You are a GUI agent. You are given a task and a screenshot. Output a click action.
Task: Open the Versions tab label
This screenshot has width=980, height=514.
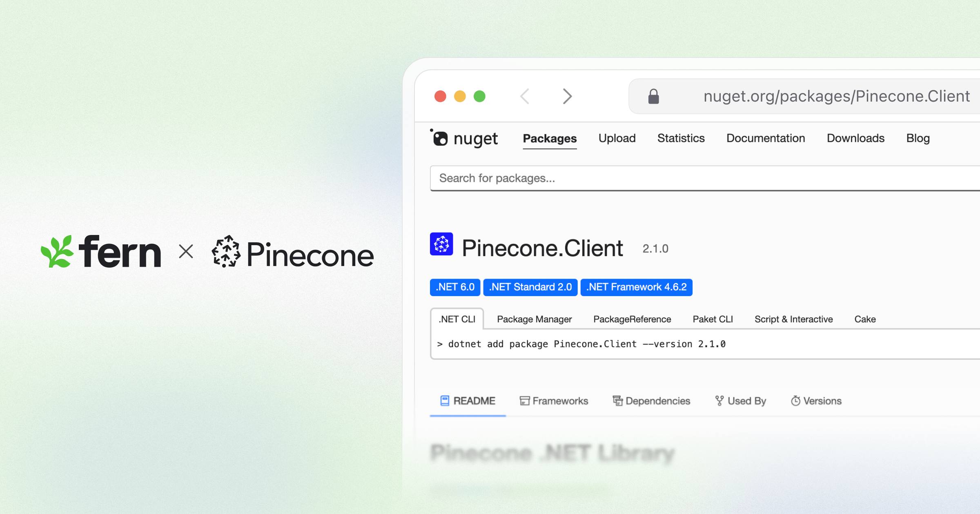click(x=822, y=401)
